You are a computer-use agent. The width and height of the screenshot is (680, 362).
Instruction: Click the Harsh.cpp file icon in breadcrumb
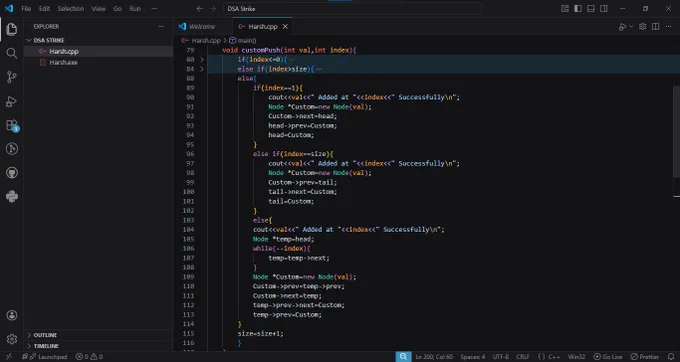(185, 40)
